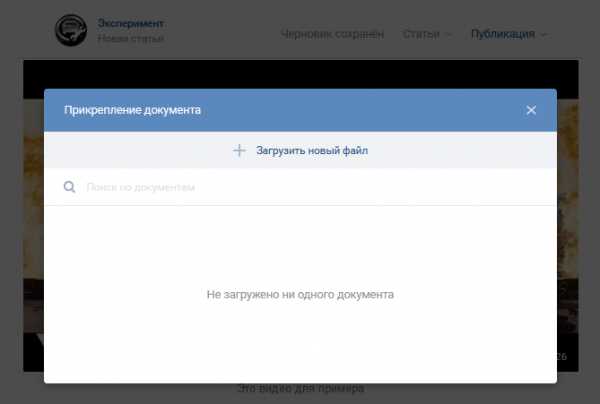Click the black video area above the dialog
The width and height of the screenshot is (600, 404).
click(300, 74)
